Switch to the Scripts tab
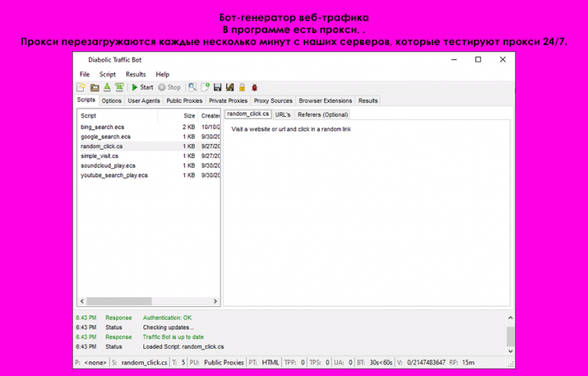This screenshot has height=376, width=588. pos(86,100)
